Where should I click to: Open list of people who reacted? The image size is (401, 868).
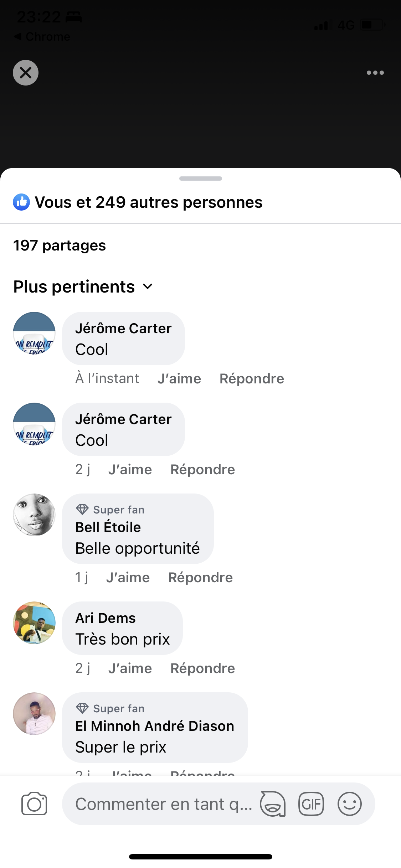[x=149, y=202]
